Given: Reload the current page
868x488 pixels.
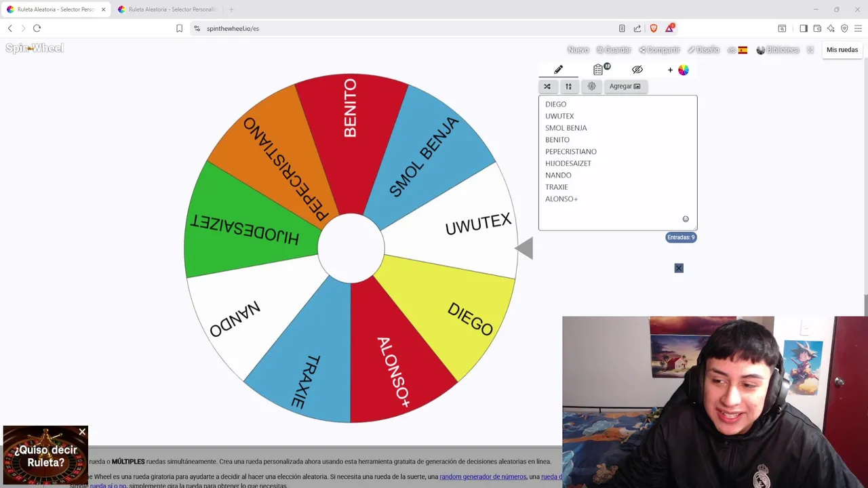Looking at the screenshot, I should [37, 28].
